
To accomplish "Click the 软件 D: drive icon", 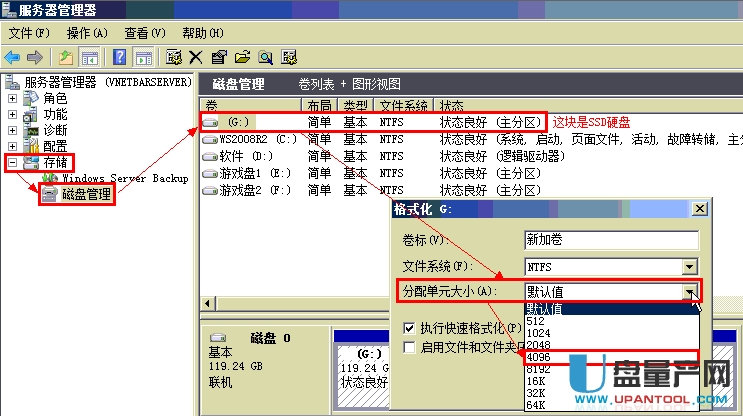I will (210, 156).
